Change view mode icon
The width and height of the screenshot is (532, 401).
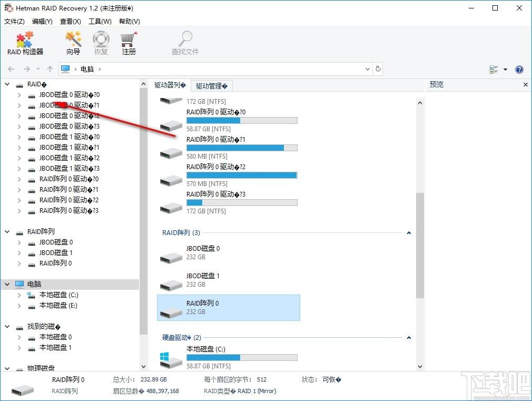(x=494, y=69)
